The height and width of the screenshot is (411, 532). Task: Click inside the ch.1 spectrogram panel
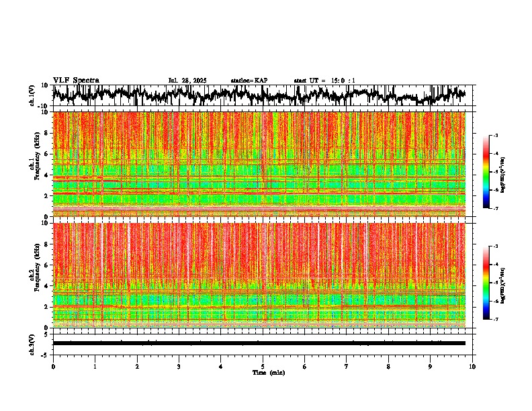[x=259, y=164]
